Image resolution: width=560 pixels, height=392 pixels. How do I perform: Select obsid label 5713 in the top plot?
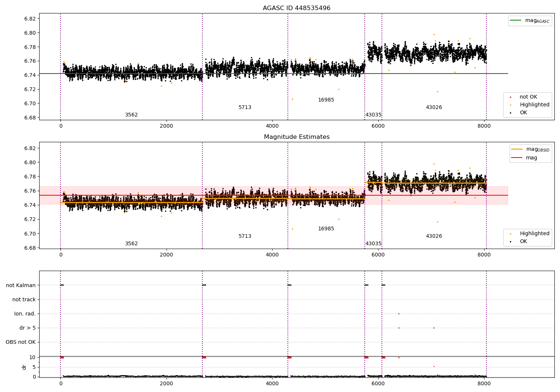245,108
